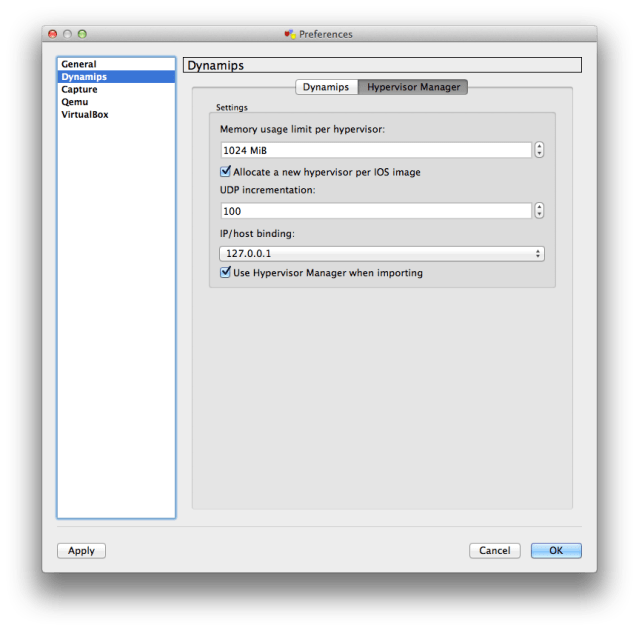639x631 pixels.
Task: Decrease memory usage limit with down arrow
Action: [539, 154]
